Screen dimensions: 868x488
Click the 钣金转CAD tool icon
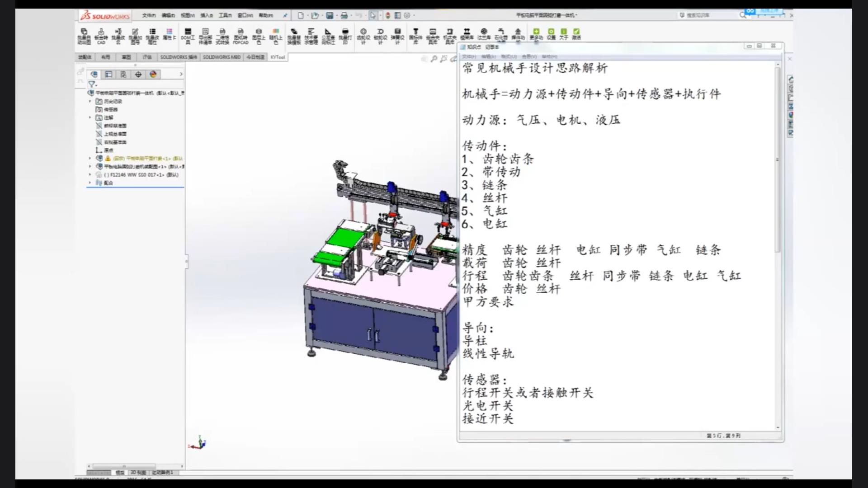(x=101, y=36)
